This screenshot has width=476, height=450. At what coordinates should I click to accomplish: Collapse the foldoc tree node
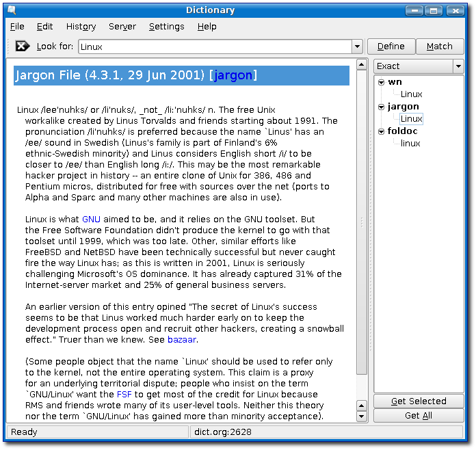[x=381, y=131]
